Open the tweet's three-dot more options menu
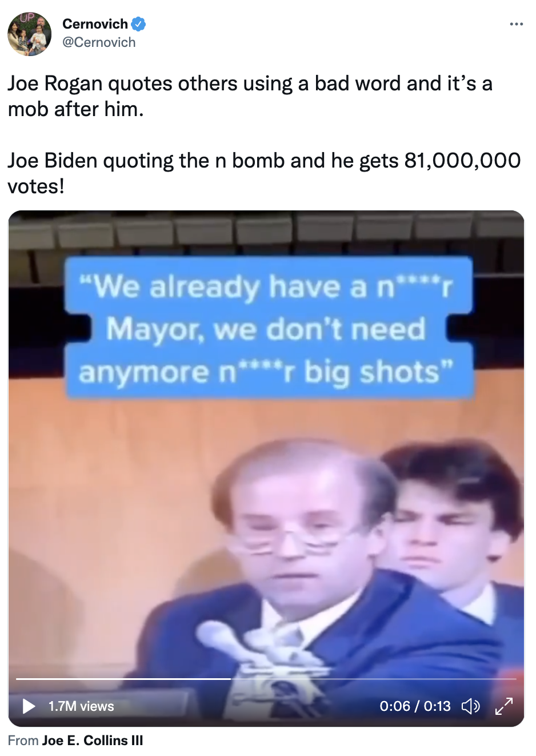 point(516,24)
